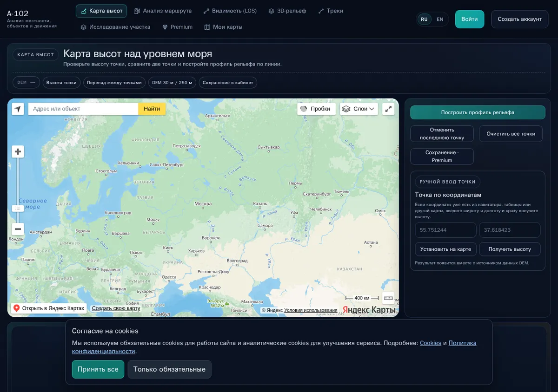Click the red pin Yandex Maps icon
558x392 pixels.
(16, 308)
